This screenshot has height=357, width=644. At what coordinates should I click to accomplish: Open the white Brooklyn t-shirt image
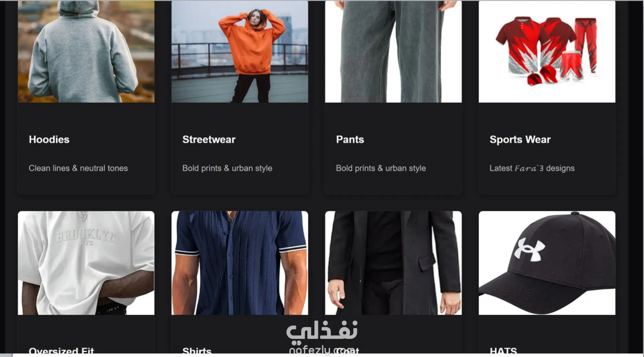(86, 263)
